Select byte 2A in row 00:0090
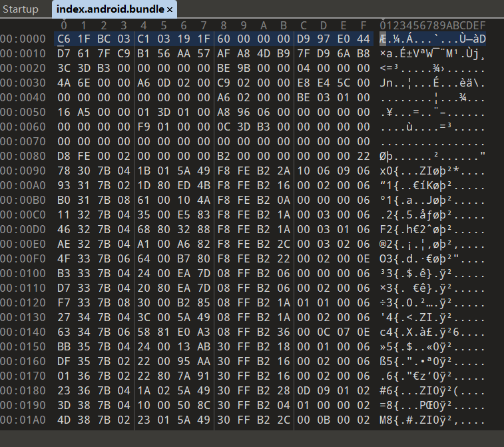The image size is (504, 447). click(284, 171)
